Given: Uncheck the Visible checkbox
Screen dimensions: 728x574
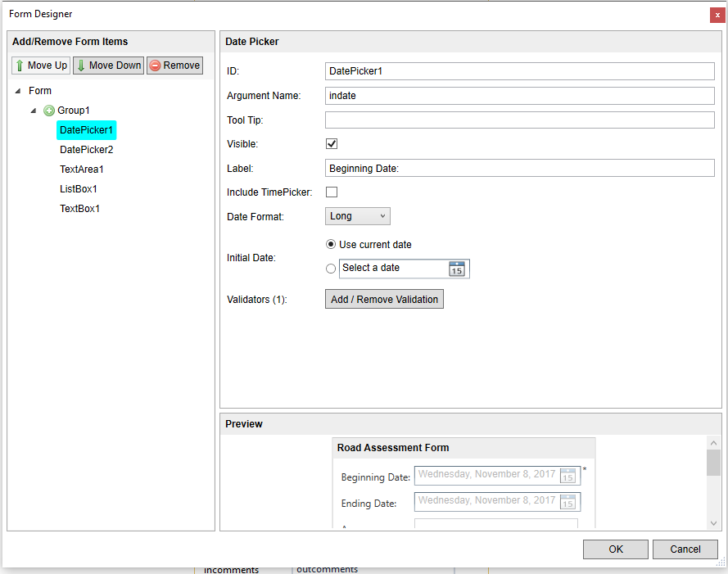Looking at the screenshot, I should click(332, 144).
